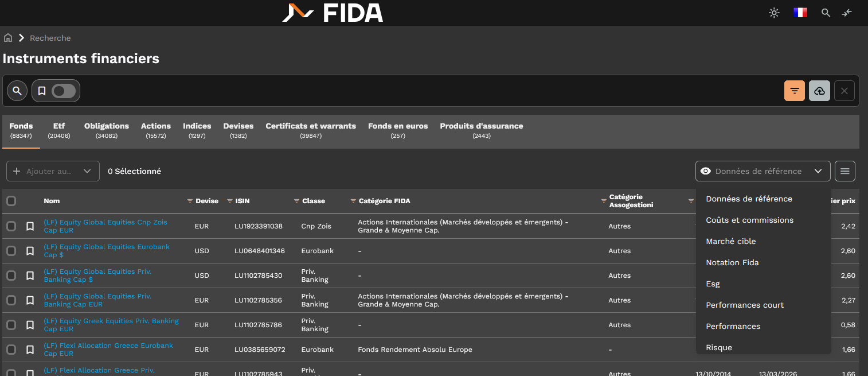The height and width of the screenshot is (376, 868).
Task: Open filter on the ISIN column header
Action: [x=230, y=201]
